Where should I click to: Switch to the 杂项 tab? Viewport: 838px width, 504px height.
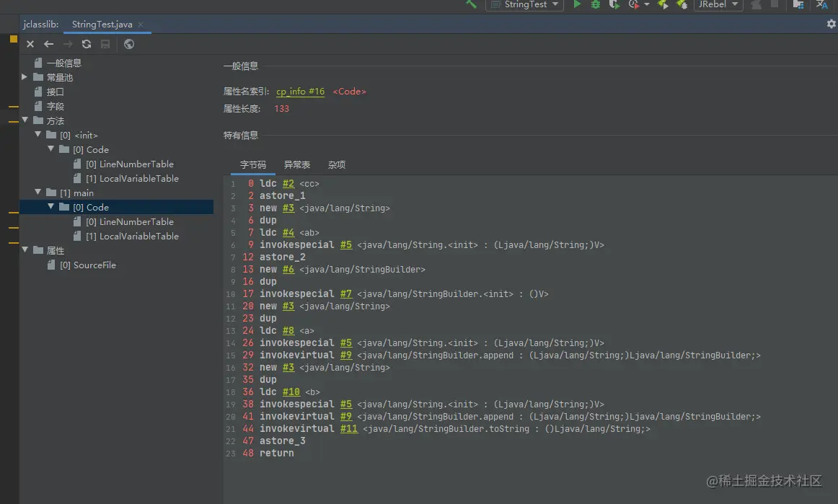point(337,164)
